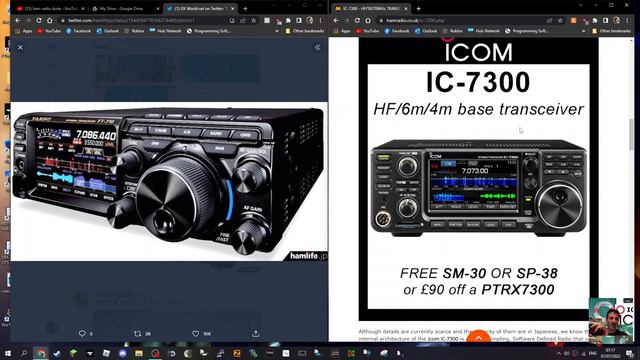Open a new tab in the left browser window
Screen dimensions: 640x360
point(245,8)
